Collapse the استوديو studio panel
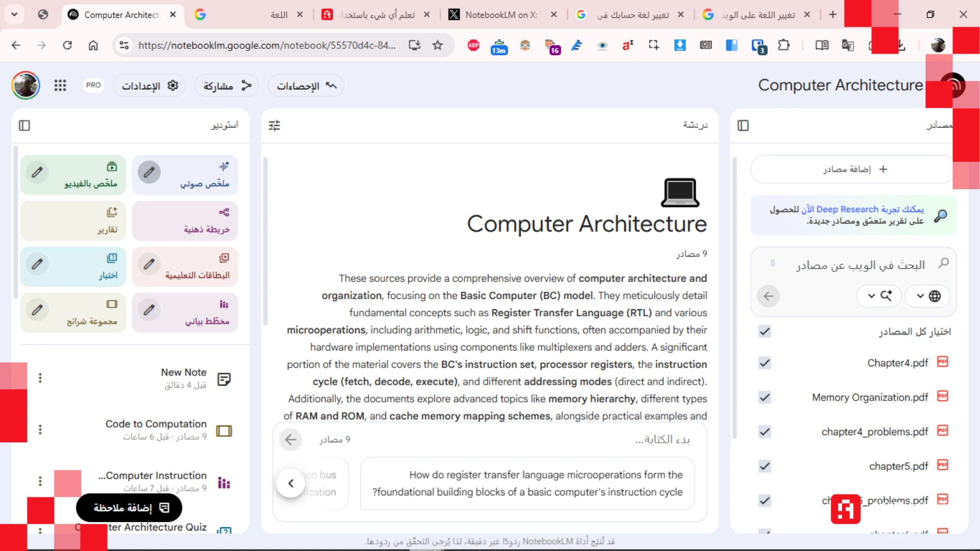Screen dimensions: 980x551 [24, 125]
